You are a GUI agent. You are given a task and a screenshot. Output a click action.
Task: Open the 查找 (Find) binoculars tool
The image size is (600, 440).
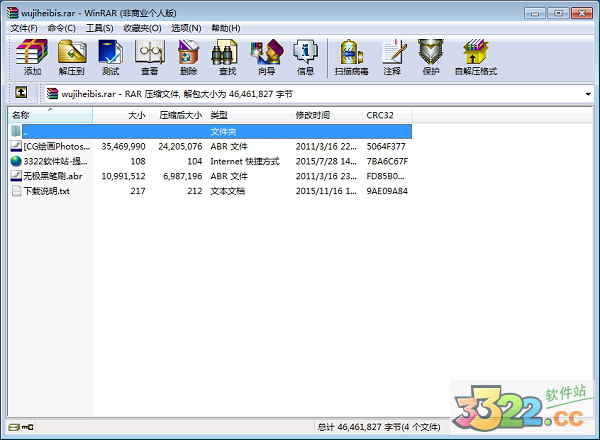coord(227,58)
